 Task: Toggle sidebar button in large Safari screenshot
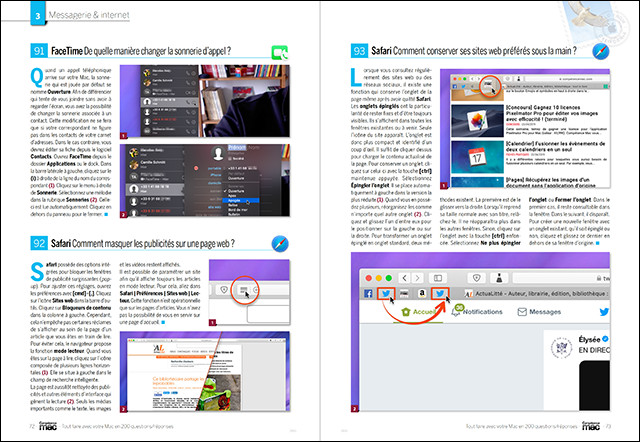click(438, 278)
